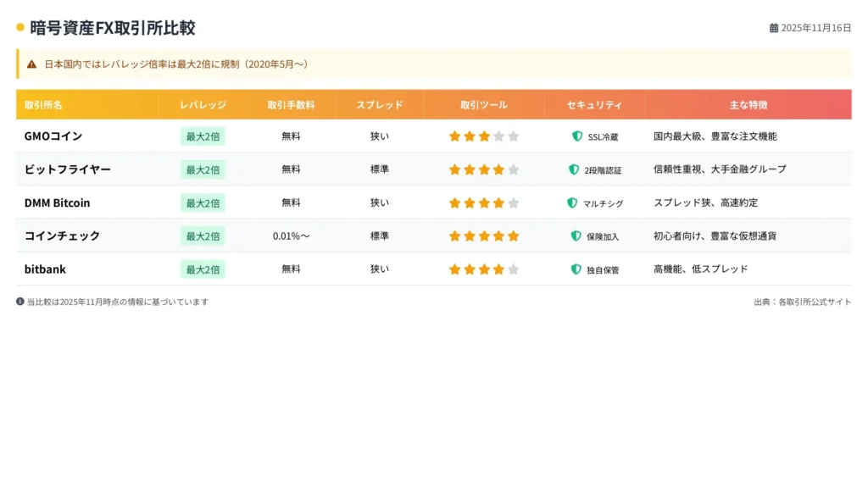Click the bitbank exchange name
This screenshot has width=868, height=488.
[x=45, y=269]
